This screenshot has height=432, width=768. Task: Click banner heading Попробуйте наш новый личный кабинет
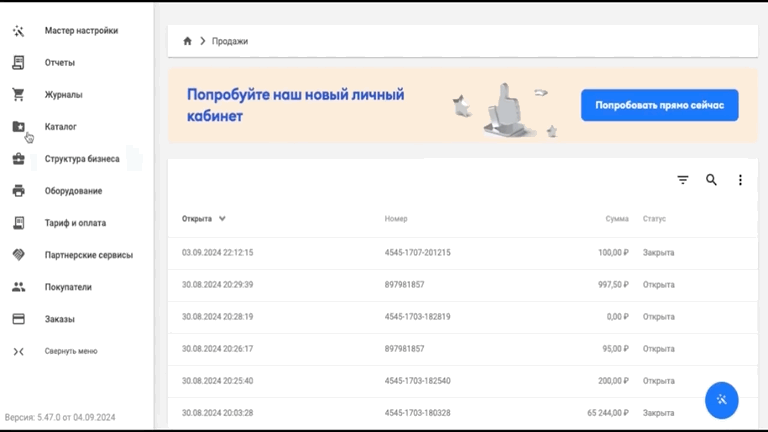click(295, 105)
